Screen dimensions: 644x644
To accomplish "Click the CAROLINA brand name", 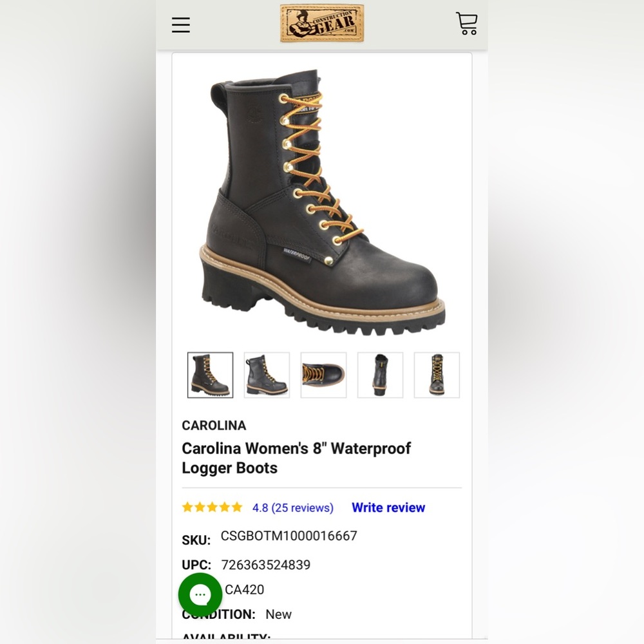I will point(214,426).
